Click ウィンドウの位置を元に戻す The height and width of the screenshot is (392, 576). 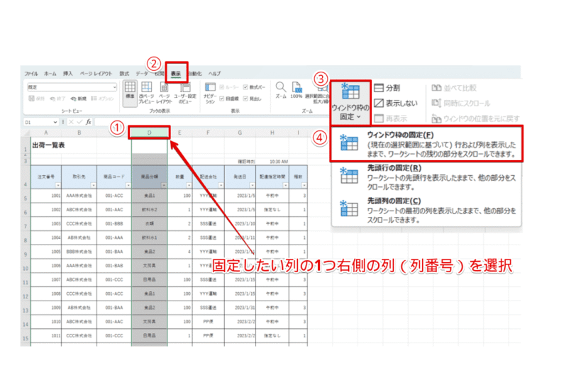(x=476, y=118)
